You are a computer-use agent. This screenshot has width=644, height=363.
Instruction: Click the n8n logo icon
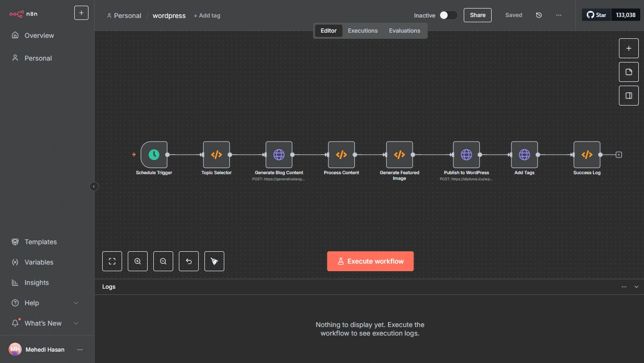click(16, 14)
